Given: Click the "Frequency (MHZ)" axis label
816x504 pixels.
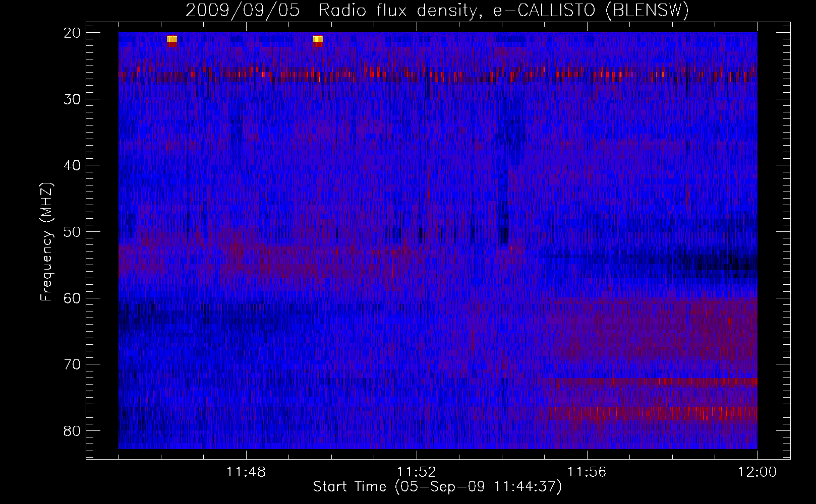Looking at the screenshot, I should pyautogui.click(x=46, y=242).
